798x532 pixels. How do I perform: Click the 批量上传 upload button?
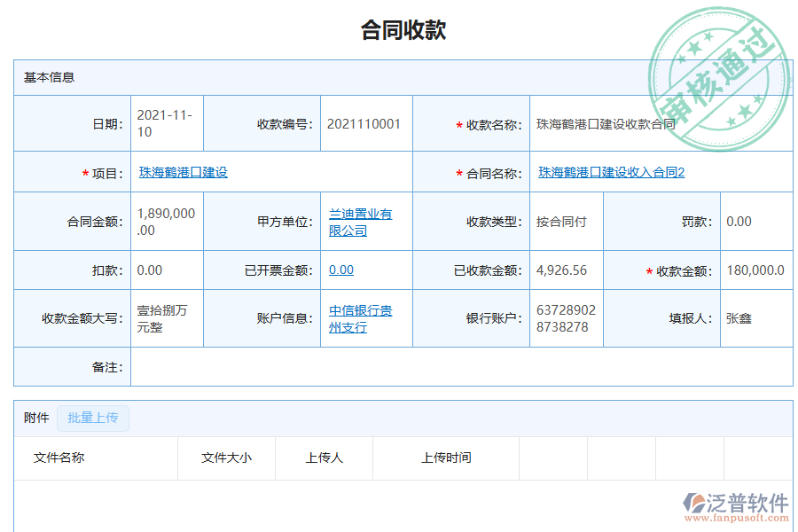(93, 418)
